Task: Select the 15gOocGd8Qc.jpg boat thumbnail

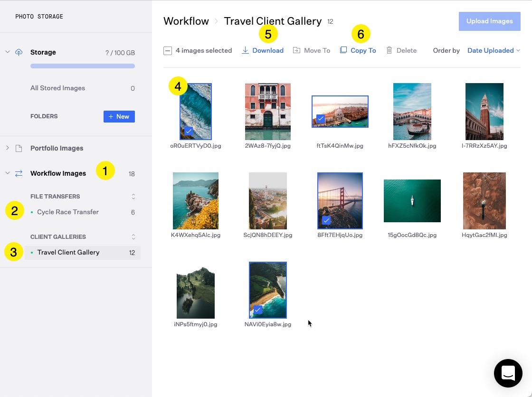Action: (x=412, y=201)
